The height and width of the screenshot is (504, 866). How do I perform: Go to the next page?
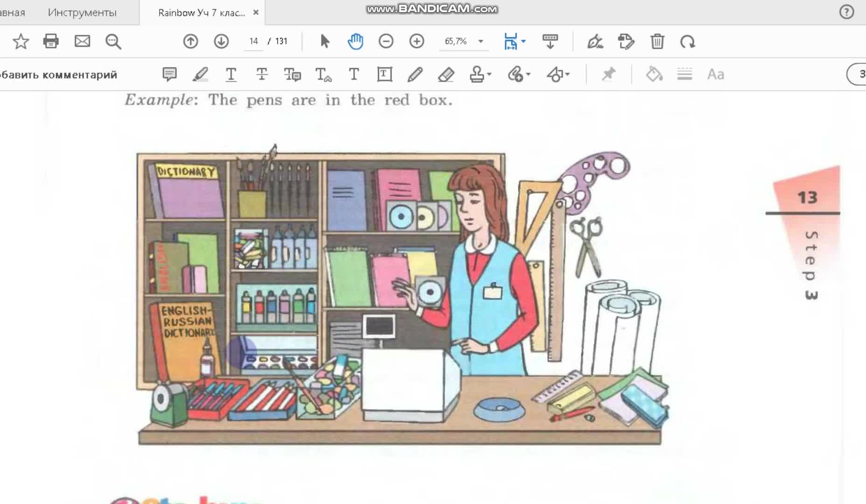click(x=222, y=41)
